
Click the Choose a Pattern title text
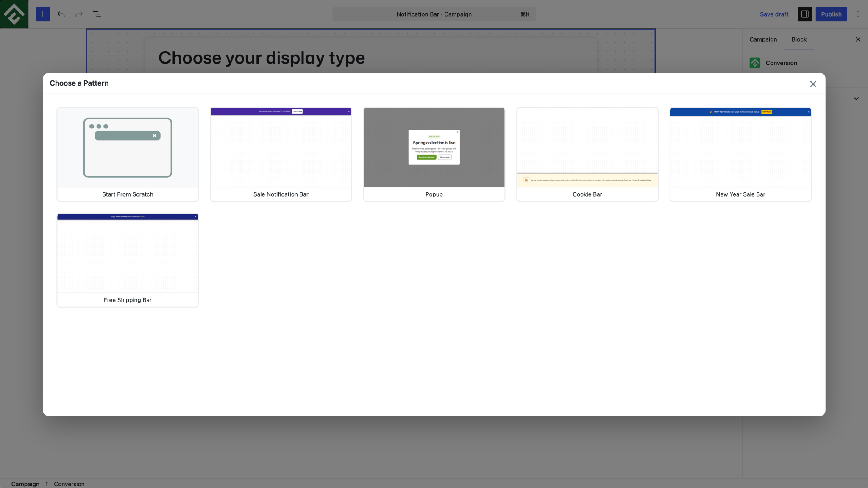(79, 83)
